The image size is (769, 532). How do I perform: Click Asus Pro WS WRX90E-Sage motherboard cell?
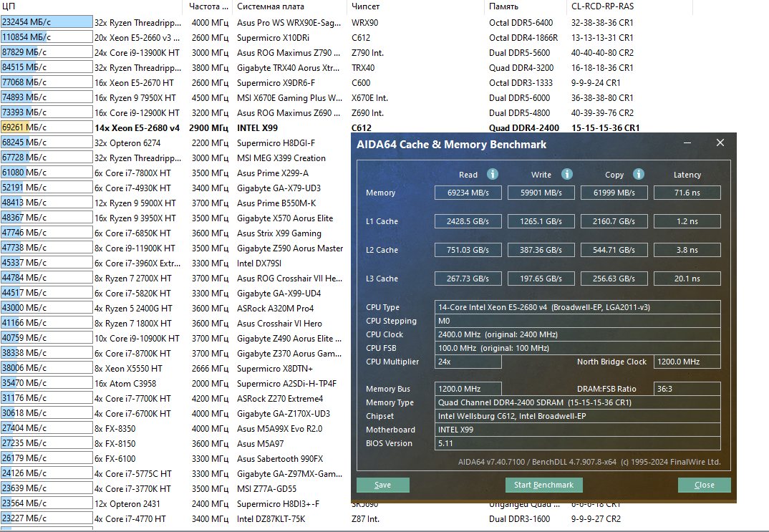[289, 23]
